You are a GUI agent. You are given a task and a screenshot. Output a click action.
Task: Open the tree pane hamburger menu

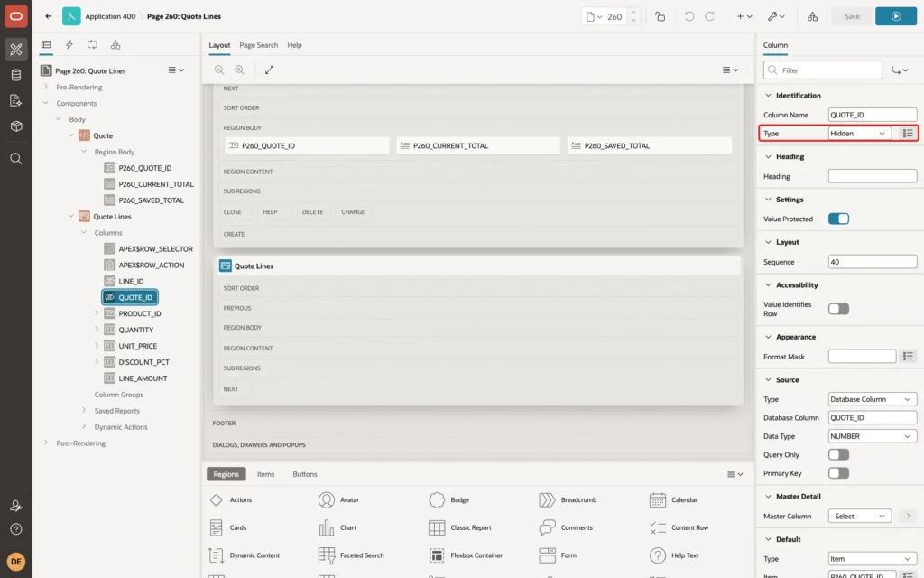tap(176, 70)
